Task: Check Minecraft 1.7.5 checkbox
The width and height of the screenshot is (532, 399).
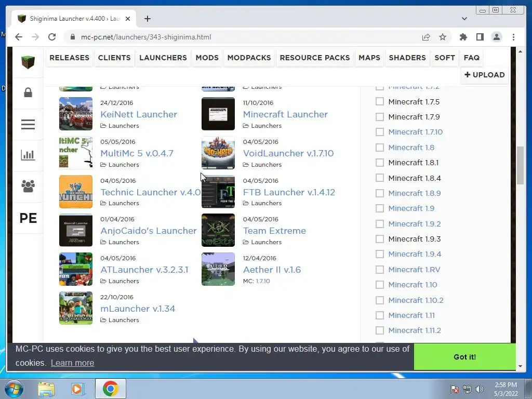Action: coord(380,101)
